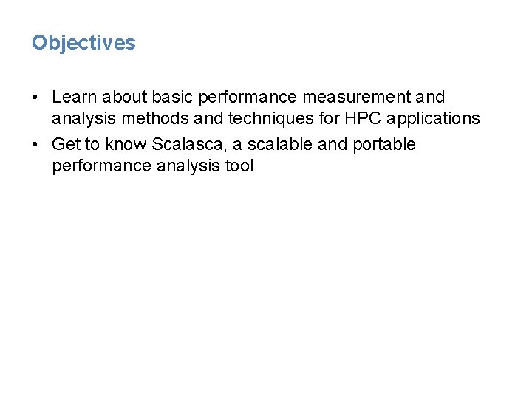
Task: Click the word tool ending the last line
Action: [x=239, y=166]
